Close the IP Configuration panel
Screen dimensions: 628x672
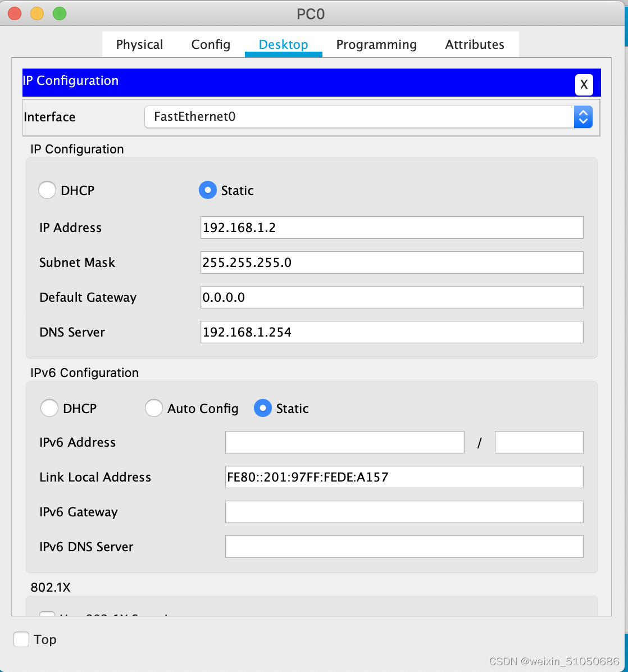coord(584,84)
